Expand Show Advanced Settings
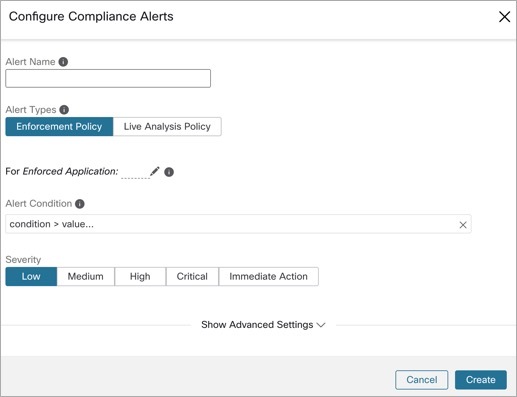 [263, 325]
